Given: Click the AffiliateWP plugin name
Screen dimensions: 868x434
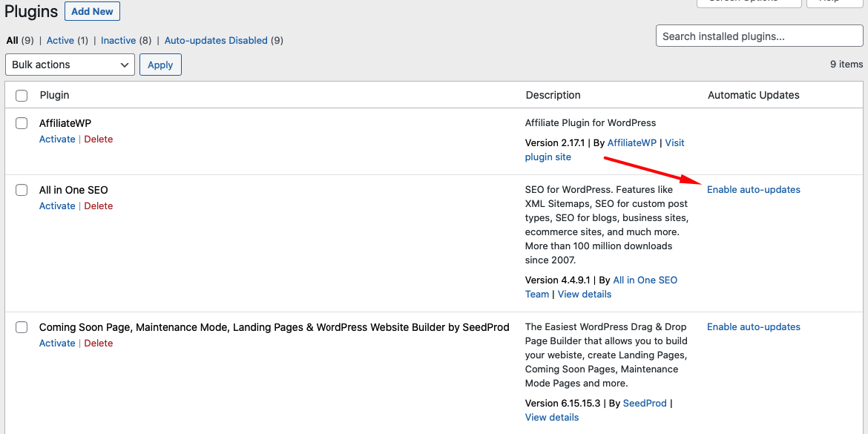Looking at the screenshot, I should click(65, 123).
